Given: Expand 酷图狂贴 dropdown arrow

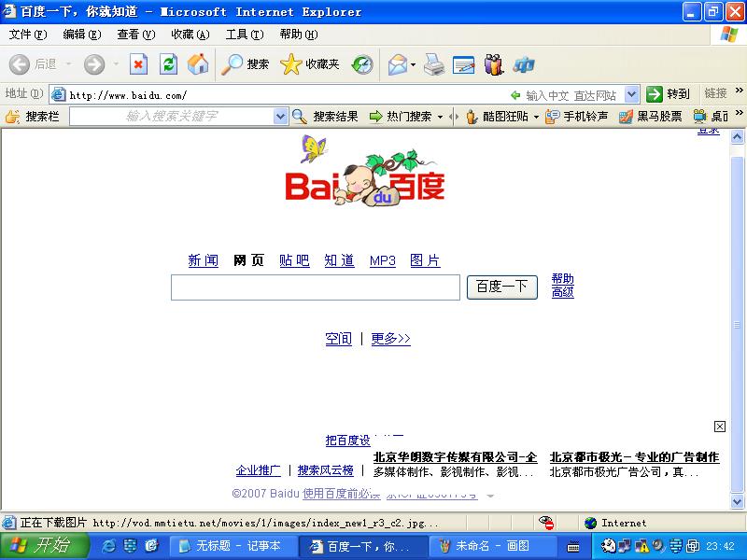Looking at the screenshot, I should [536, 117].
